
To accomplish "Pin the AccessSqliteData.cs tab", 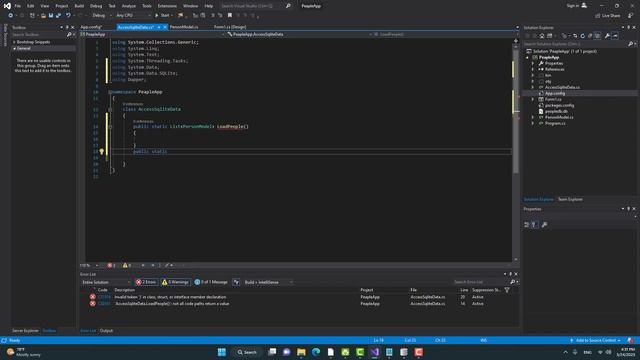I will (x=159, y=27).
